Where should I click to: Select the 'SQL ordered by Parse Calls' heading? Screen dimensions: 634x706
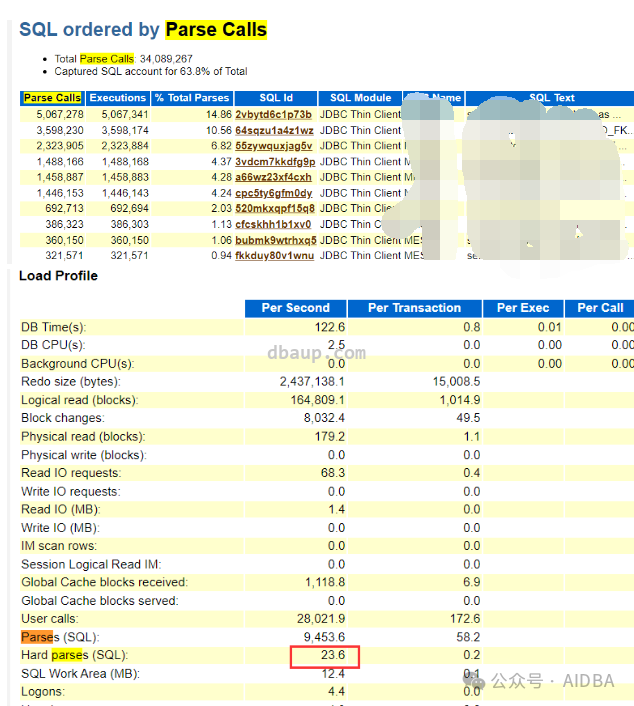click(x=143, y=30)
